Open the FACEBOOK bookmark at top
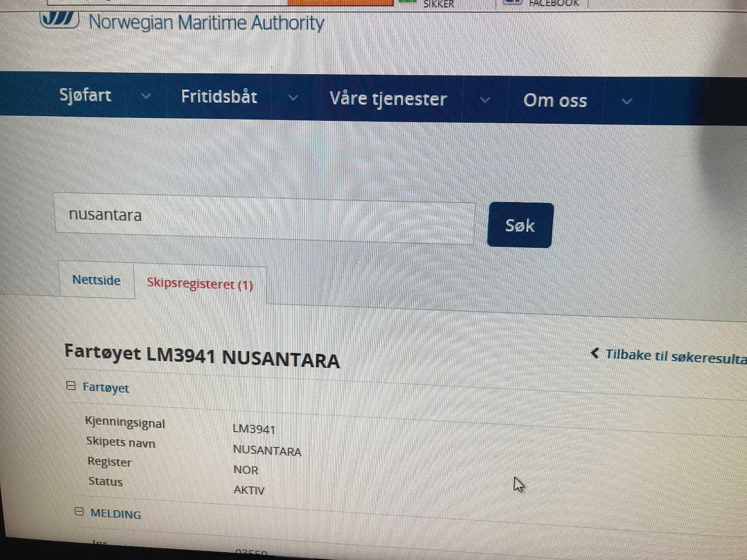 pos(554,3)
